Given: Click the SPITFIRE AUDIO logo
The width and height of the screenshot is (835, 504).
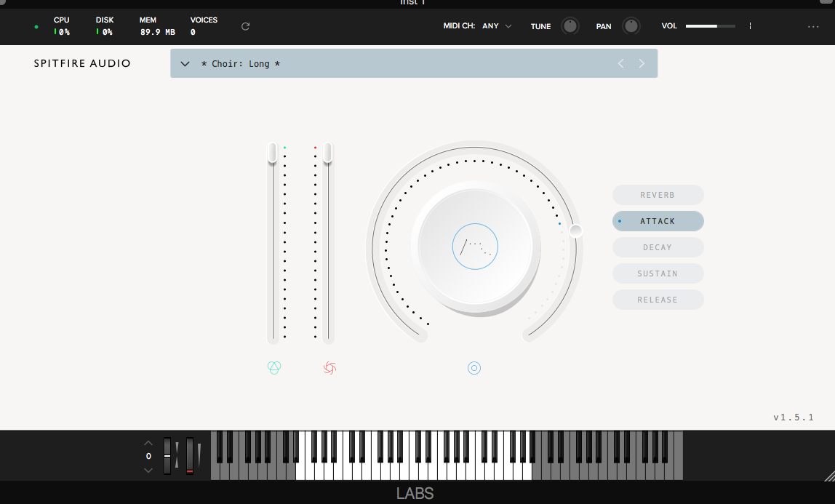Looking at the screenshot, I should point(82,63).
